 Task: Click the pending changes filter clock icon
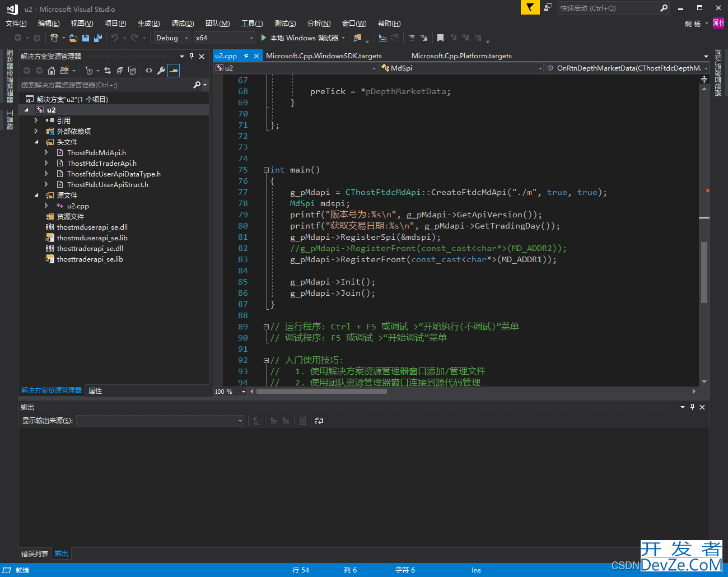89,70
